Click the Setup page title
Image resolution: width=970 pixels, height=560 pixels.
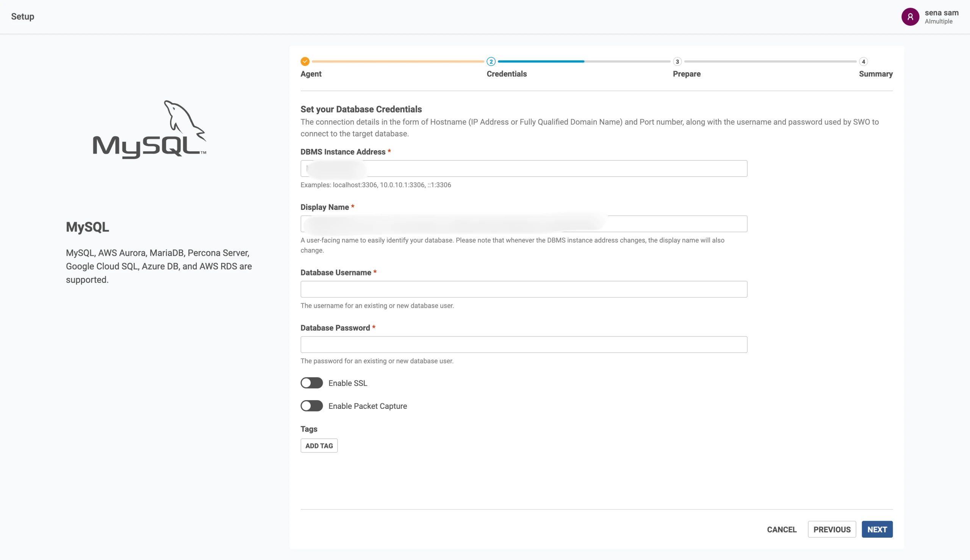(23, 17)
